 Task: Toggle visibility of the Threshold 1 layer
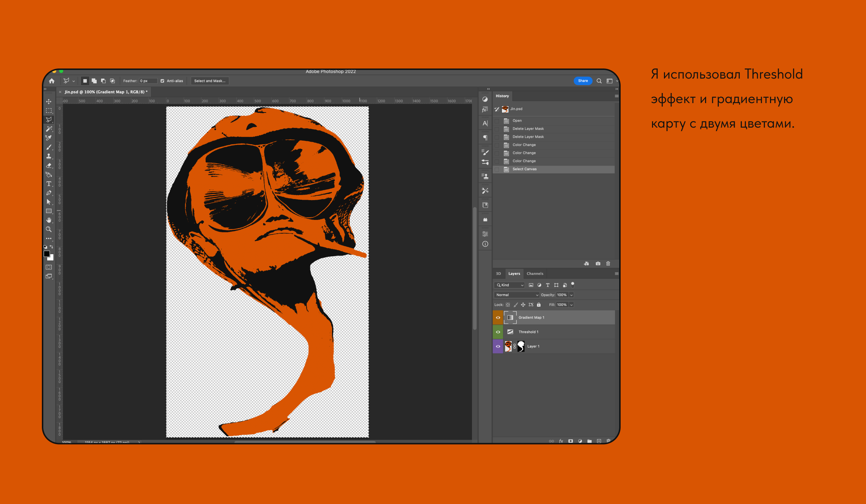click(x=498, y=332)
